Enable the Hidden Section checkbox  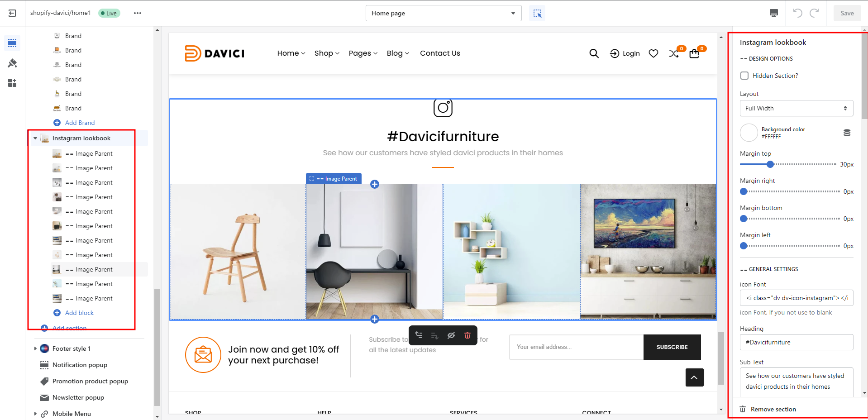point(744,76)
